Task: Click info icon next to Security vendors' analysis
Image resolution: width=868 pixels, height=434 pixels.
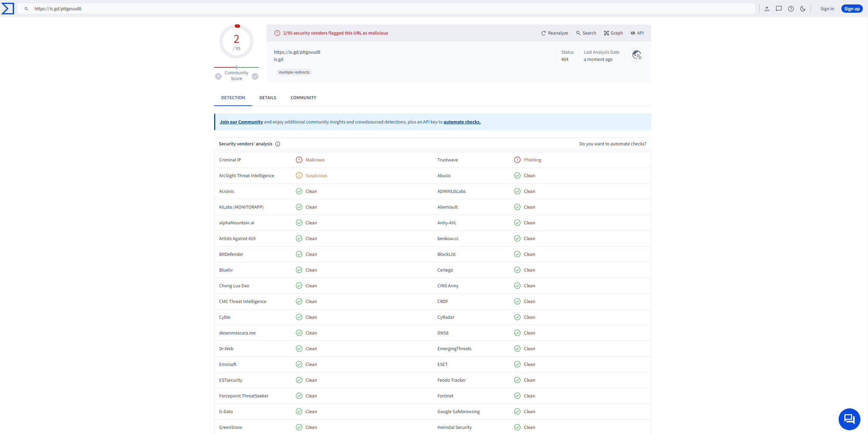Action: (x=278, y=144)
